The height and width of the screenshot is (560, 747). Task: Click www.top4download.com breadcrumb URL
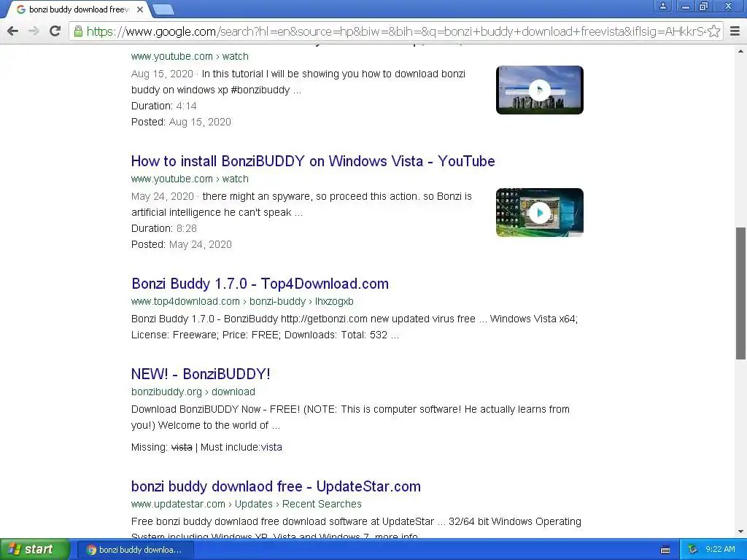tap(242, 301)
